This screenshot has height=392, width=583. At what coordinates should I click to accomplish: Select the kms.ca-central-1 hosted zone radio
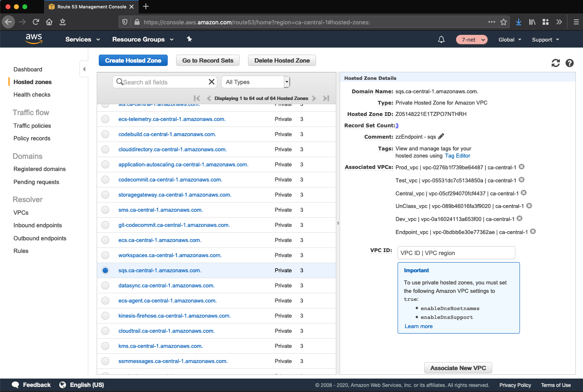click(x=105, y=346)
